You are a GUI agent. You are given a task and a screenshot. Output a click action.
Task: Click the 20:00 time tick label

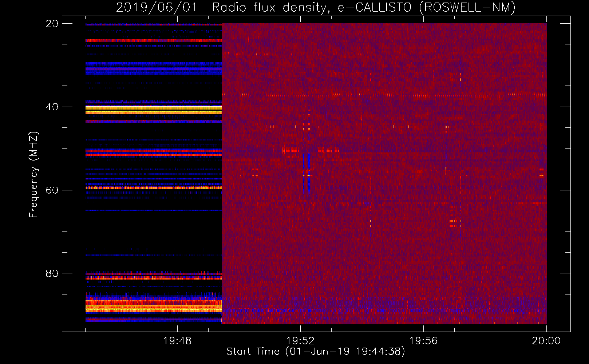(x=546, y=341)
